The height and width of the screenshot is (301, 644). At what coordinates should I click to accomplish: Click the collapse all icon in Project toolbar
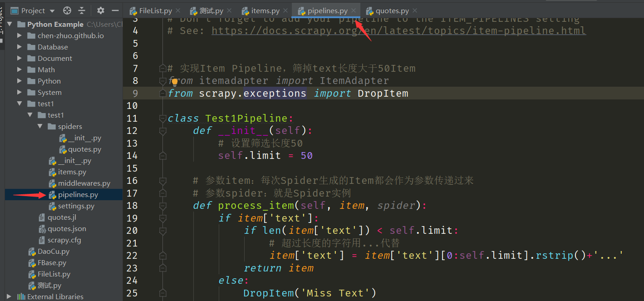pos(82,10)
